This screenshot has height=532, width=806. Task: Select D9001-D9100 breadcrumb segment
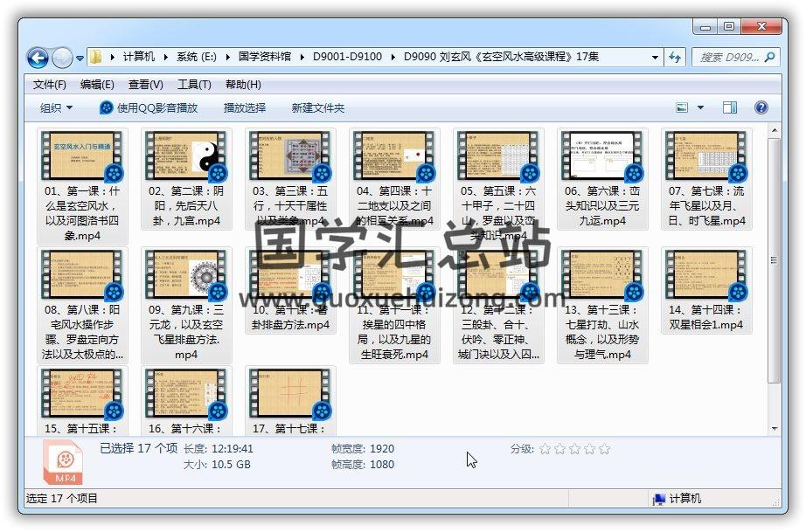(347, 57)
